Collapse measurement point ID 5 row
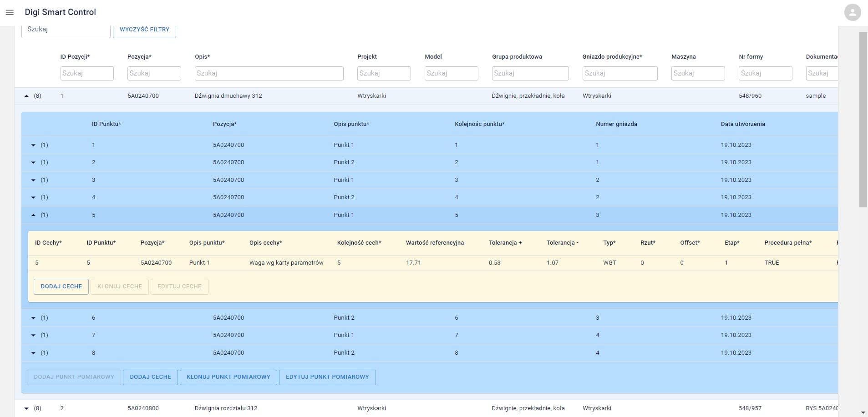Viewport: 868px width, 417px height. click(33, 215)
